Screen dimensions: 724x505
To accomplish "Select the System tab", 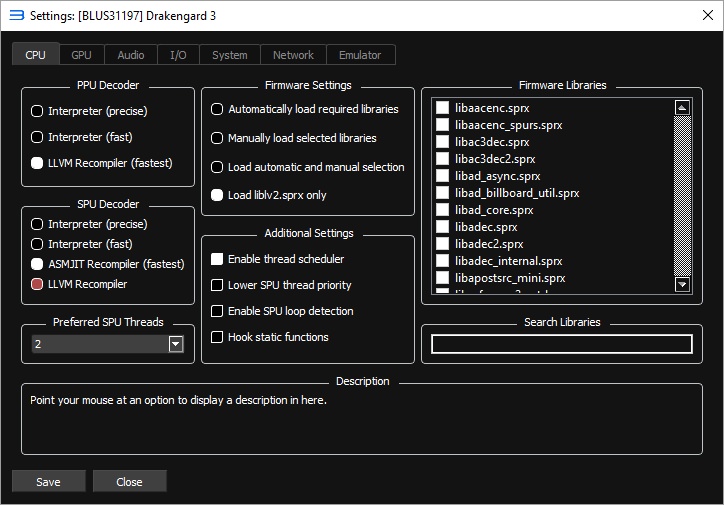I will (x=229, y=55).
